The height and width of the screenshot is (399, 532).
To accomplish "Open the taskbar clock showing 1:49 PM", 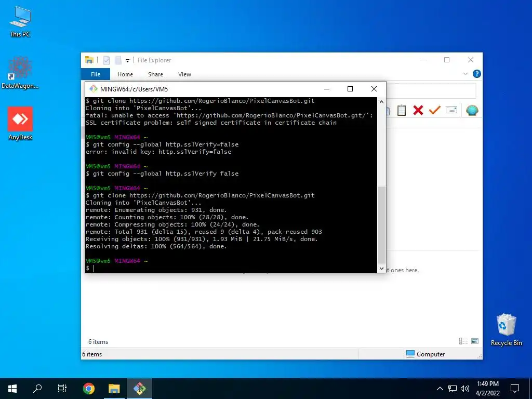I will [487, 389].
